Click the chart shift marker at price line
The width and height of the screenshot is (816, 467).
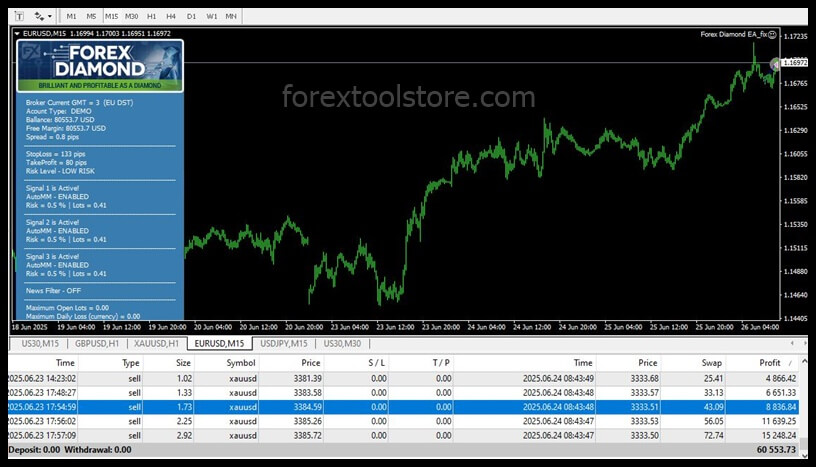click(x=775, y=64)
